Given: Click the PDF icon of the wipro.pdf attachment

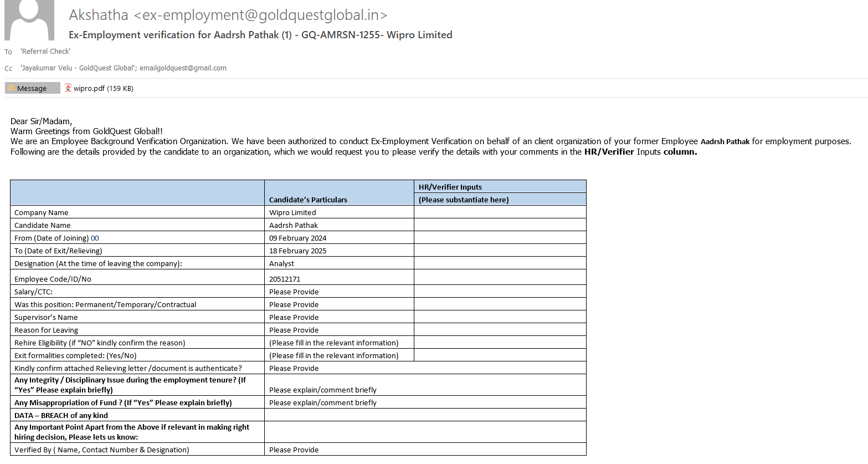Looking at the screenshot, I should coord(68,88).
